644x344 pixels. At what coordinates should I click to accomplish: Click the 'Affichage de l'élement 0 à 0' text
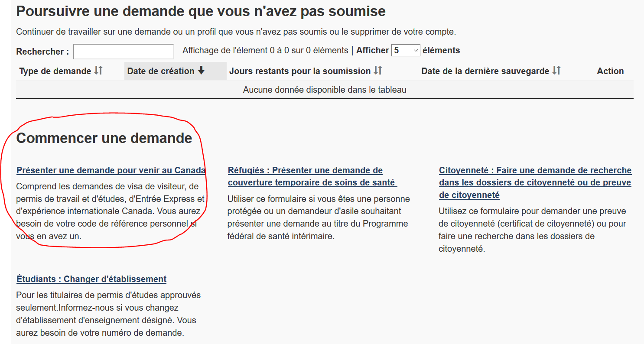(265, 51)
